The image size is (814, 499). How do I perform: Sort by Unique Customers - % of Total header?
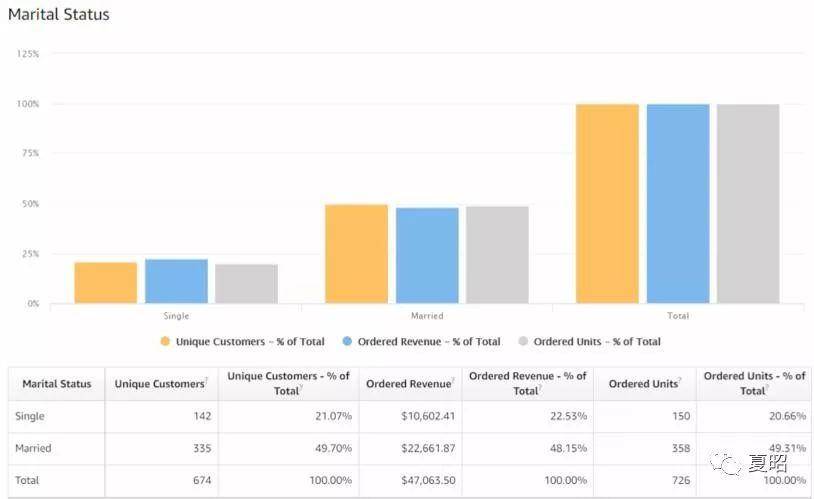pyautogui.click(x=288, y=383)
